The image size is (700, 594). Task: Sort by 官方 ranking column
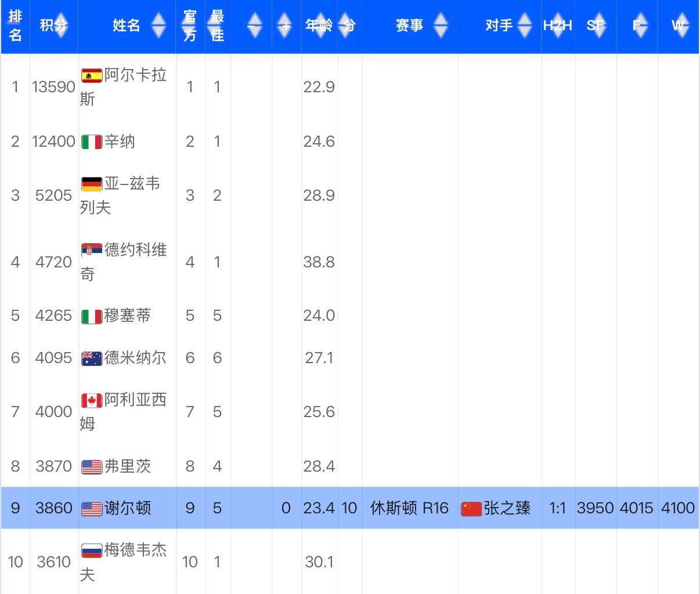pos(190,26)
